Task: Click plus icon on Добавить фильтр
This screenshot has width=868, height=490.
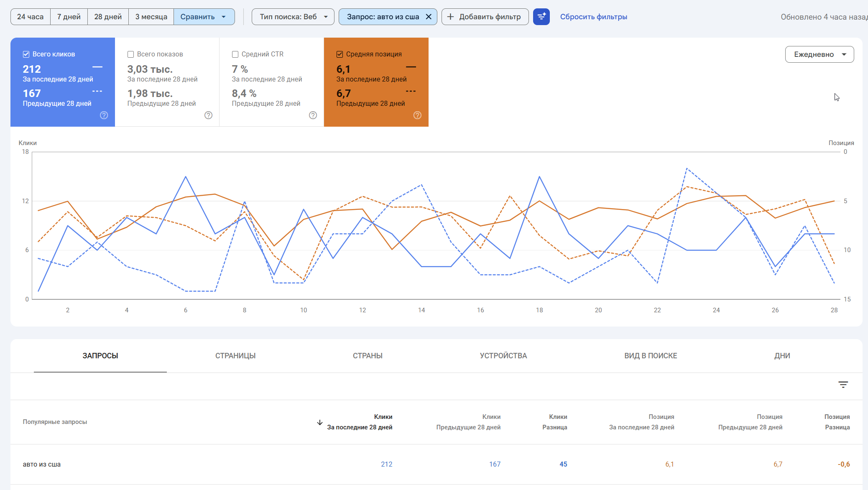Action: (x=450, y=17)
